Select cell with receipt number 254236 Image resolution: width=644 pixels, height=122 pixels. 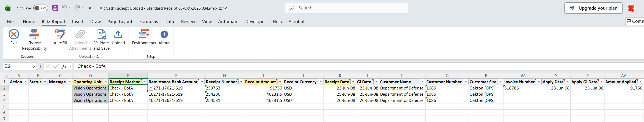pyautogui.click(x=224, y=94)
